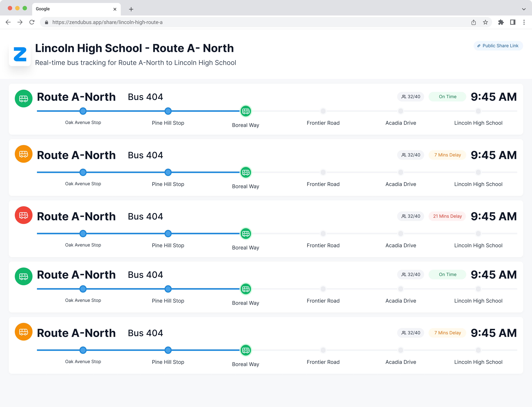532x407 pixels.
Task: Click 9:45 AM next to 21 Mins Delay
Action: (x=494, y=216)
